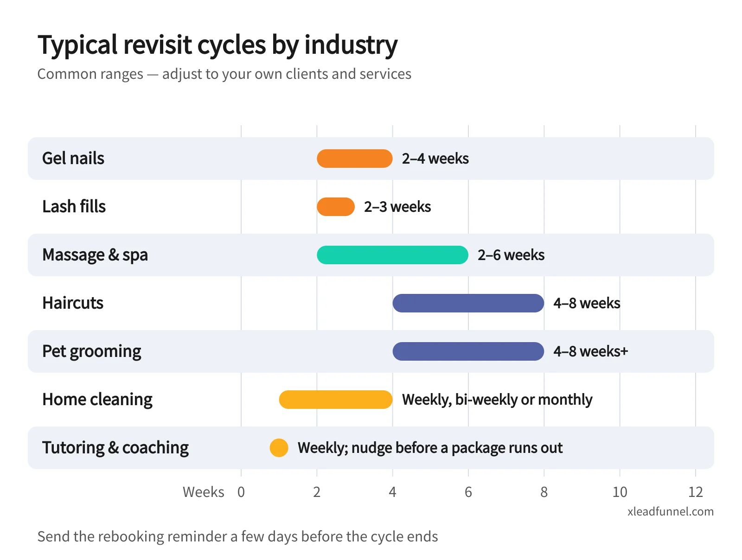Click the '4–8 weeks' Haircuts label
Viewport: 742px width, 560px height.
(x=587, y=303)
